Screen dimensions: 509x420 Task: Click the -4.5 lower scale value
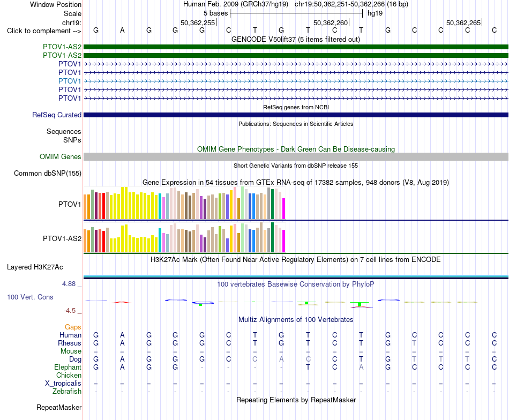click(x=70, y=311)
